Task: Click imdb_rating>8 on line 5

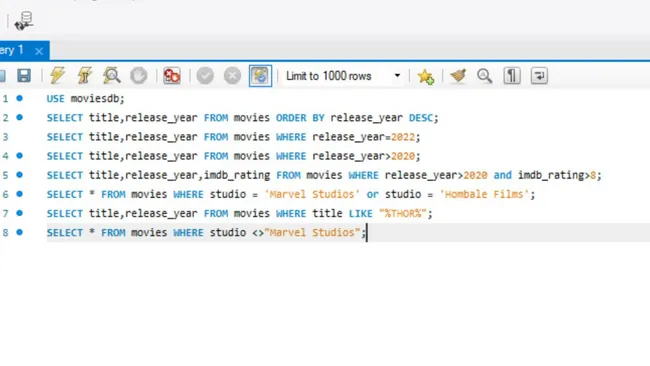Action: (557, 175)
